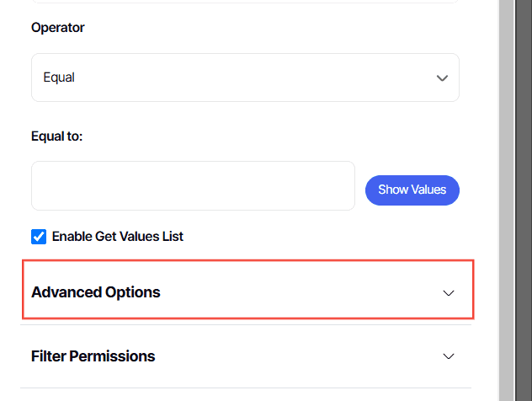Viewport: 532px width, 401px height.
Task: Click the 'Equal' value text in the Operator box
Action: coord(59,78)
